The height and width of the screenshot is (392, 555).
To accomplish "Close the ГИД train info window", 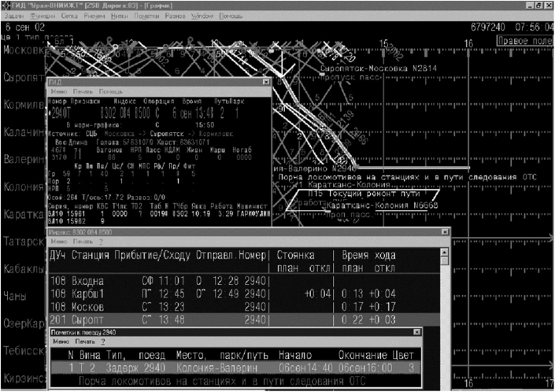I will (265, 83).
